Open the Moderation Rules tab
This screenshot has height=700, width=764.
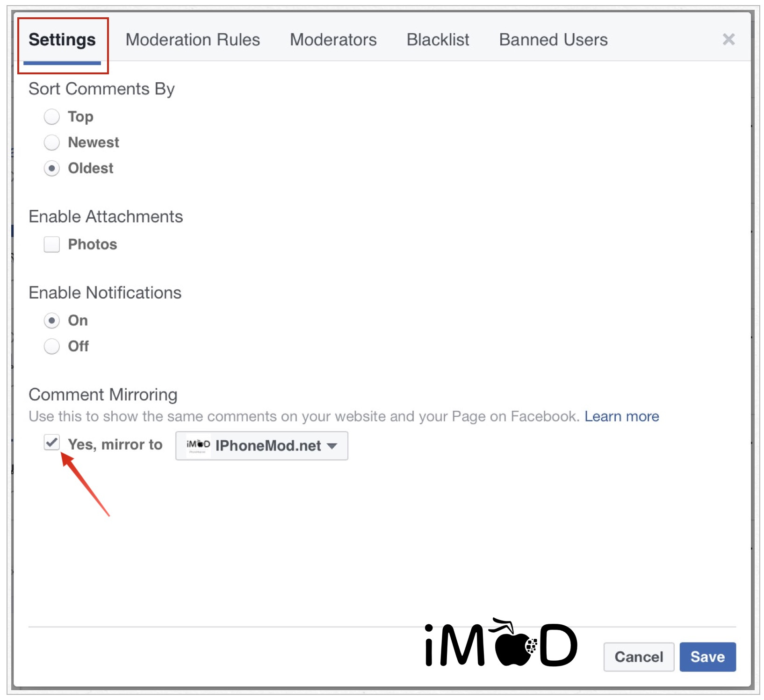click(193, 40)
